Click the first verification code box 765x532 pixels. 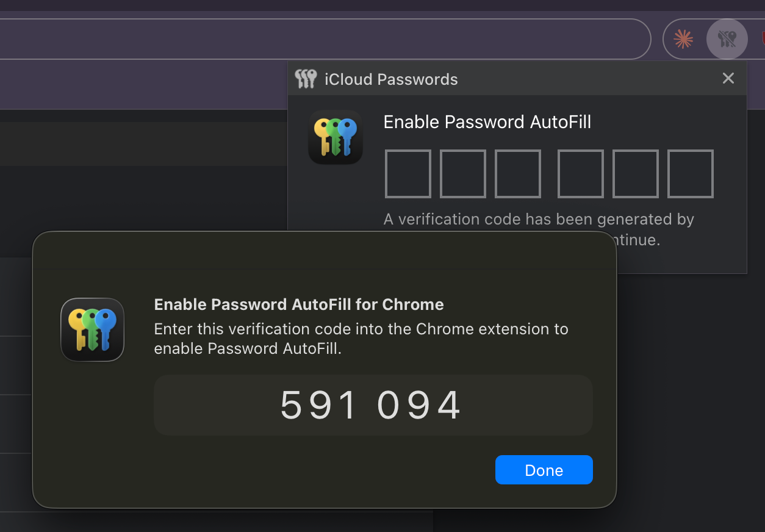(408, 174)
